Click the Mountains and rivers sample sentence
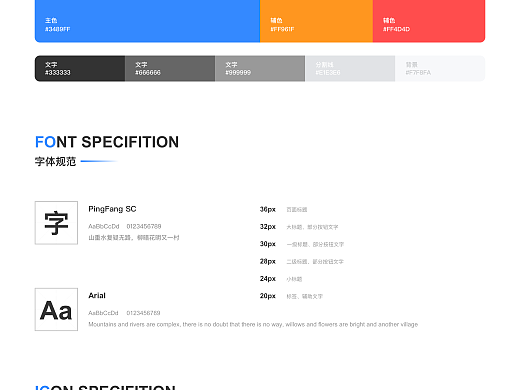Image resolution: width=520 pixels, height=390 pixels. click(x=253, y=324)
